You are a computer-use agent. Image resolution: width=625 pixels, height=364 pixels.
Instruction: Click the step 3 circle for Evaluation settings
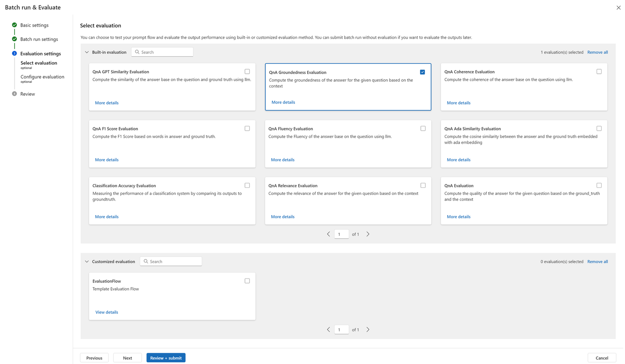point(14,53)
